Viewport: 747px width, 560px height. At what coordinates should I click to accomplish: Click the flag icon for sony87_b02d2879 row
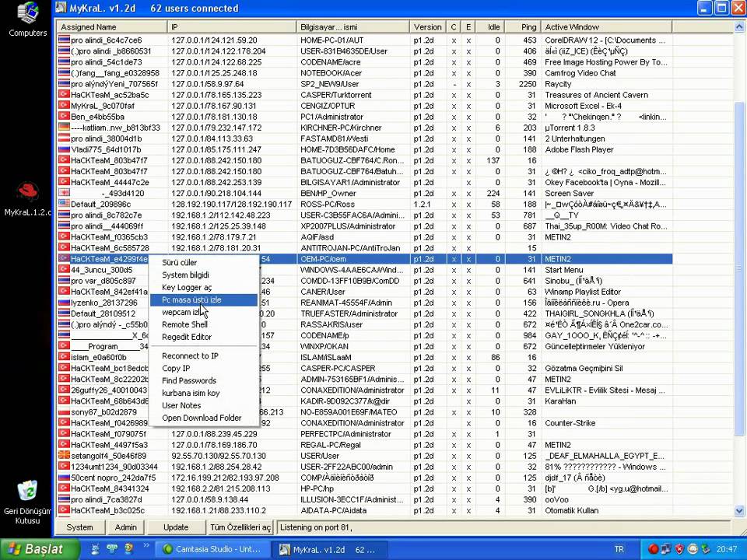point(64,412)
